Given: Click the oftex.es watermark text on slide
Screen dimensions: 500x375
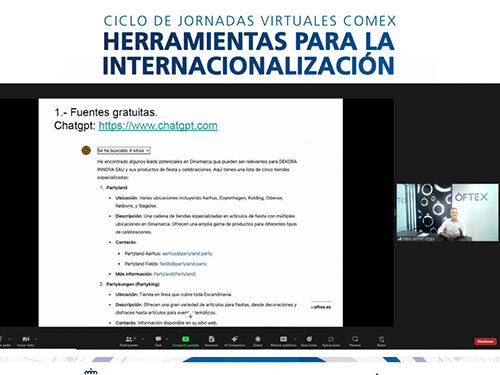Looking at the screenshot, I should click(x=321, y=307).
